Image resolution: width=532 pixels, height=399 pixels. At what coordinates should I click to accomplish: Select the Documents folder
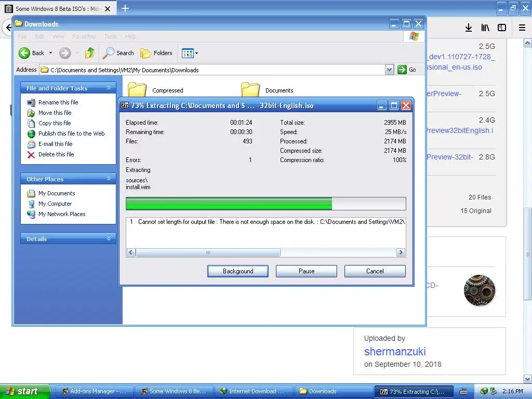click(268, 89)
